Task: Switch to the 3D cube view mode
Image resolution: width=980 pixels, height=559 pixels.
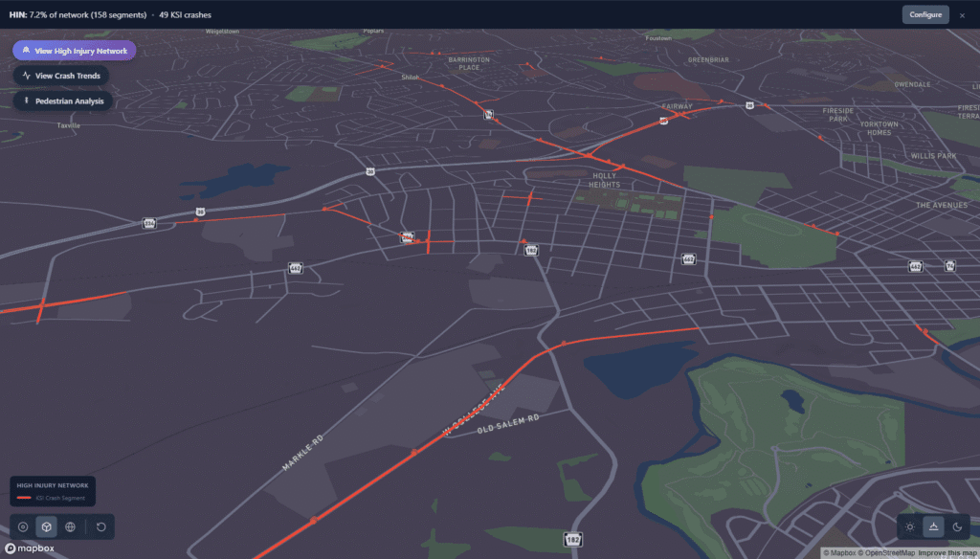Action: click(x=46, y=526)
